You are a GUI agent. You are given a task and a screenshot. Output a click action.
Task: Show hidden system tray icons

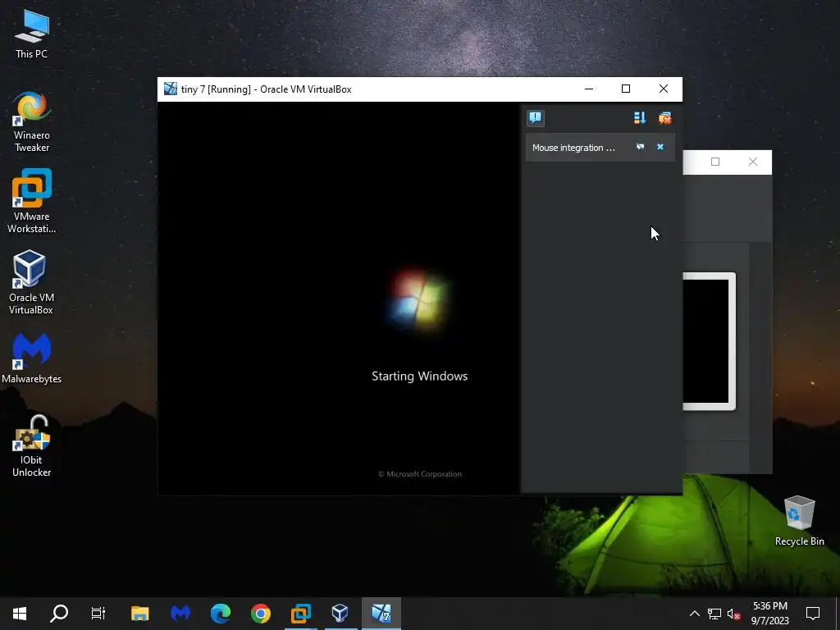(694, 614)
